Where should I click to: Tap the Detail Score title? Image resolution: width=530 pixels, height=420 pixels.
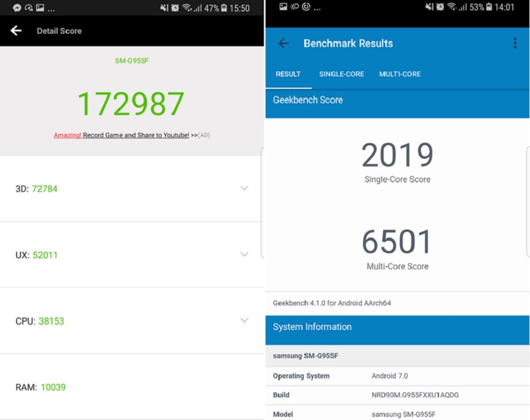tap(59, 31)
